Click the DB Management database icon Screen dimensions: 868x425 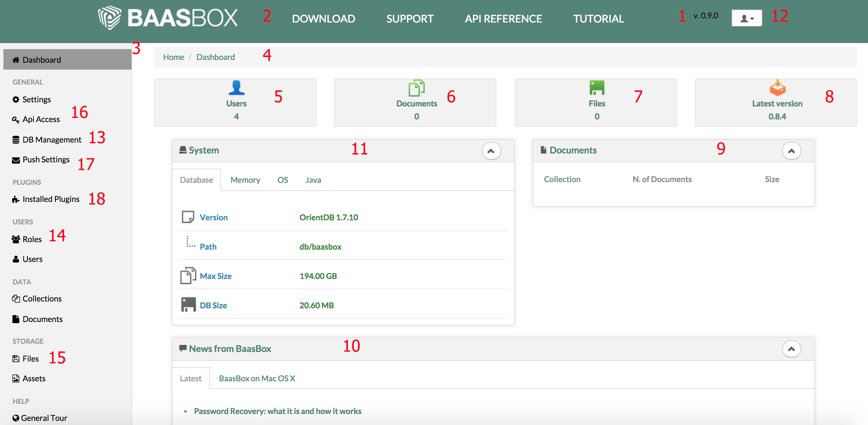[16, 140]
